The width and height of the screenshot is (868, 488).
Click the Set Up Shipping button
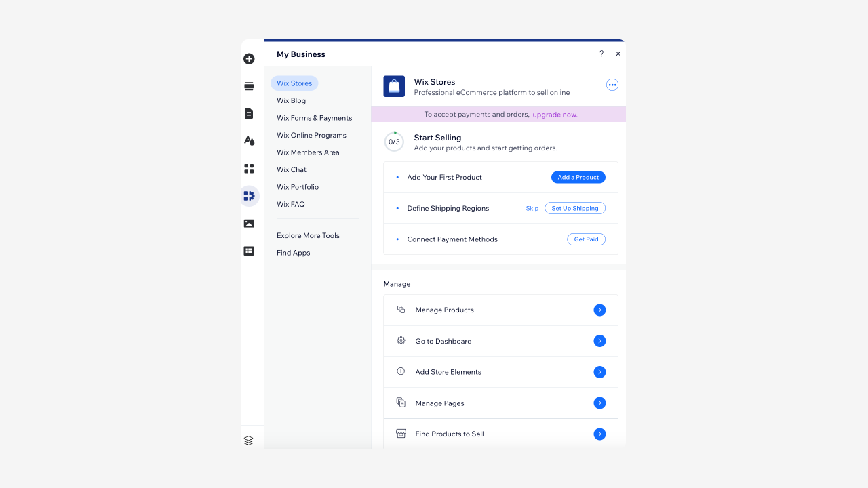[575, 208]
